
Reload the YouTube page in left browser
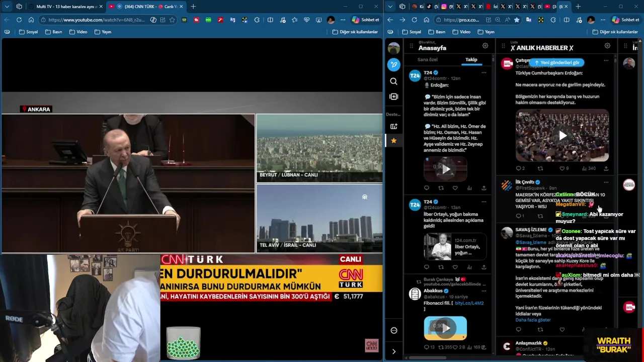pyautogui.click(x=19, y=20)
